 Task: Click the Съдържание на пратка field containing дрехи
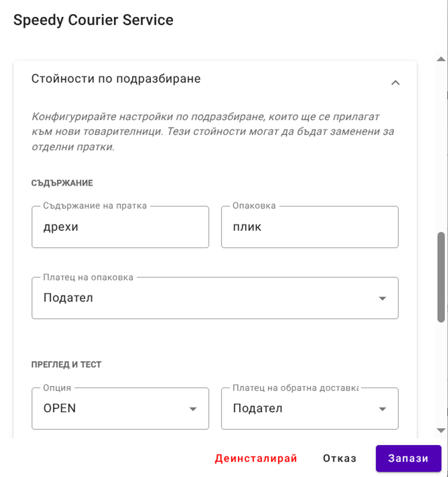coord(120,227)
